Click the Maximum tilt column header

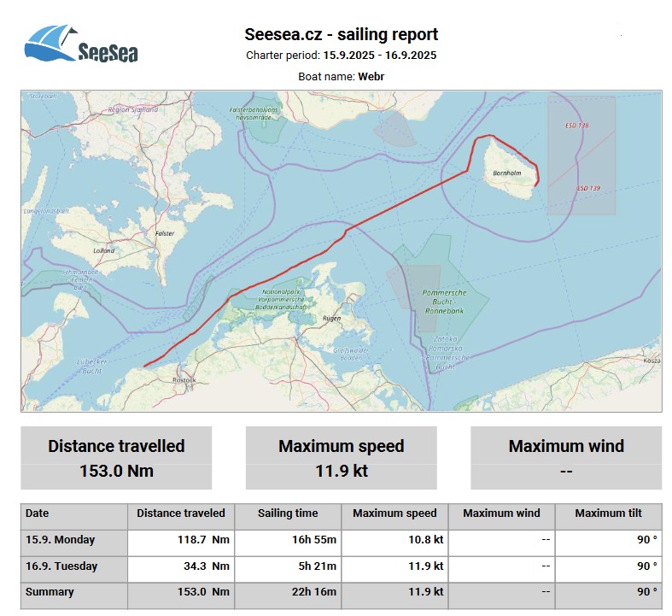[607, 513]
